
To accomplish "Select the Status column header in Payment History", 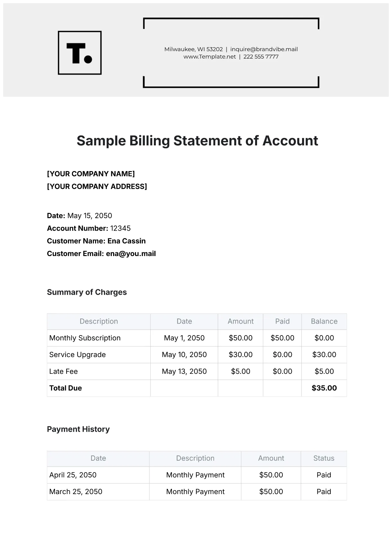I will click(324, 458).
